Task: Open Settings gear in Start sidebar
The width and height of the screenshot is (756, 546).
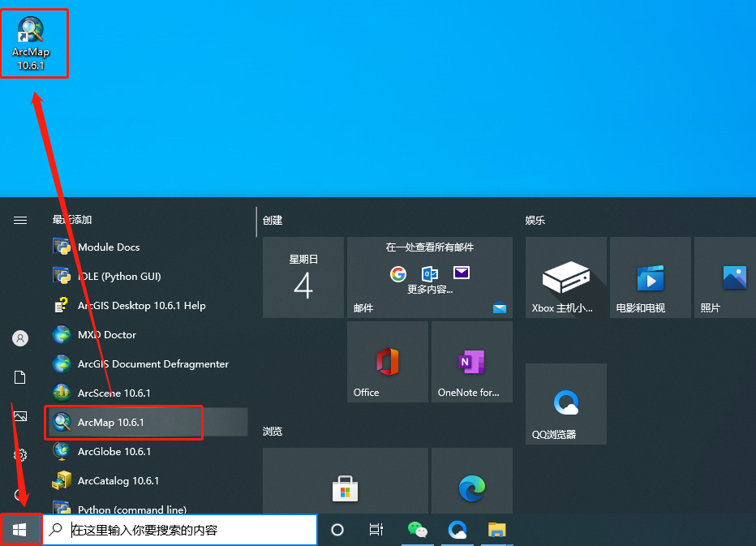Action: 20,455
